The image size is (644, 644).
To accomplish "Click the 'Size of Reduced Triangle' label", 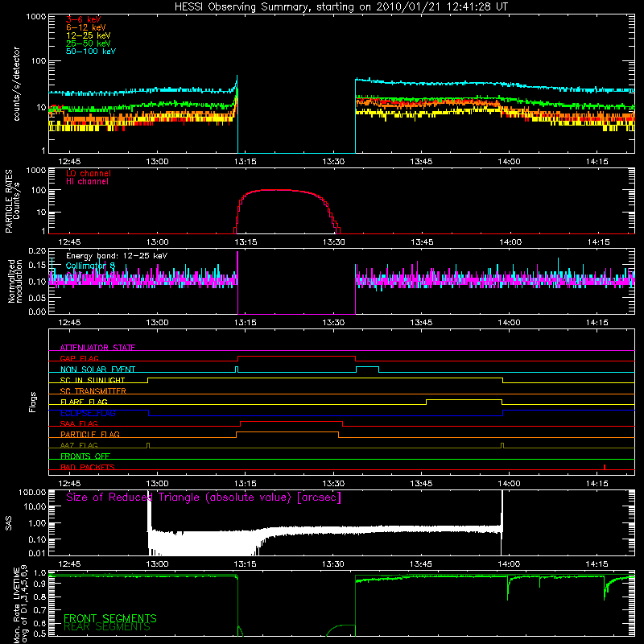I will point(204,497).
